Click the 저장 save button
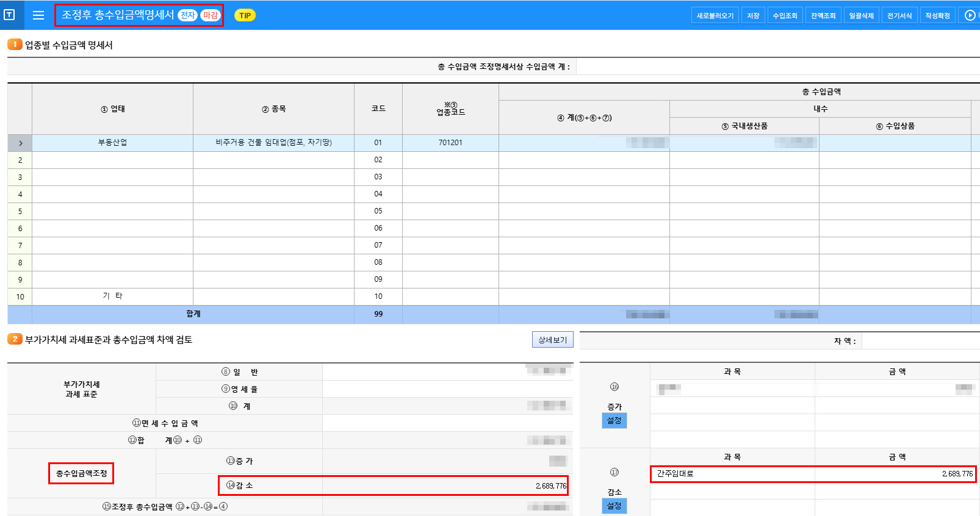980x516 pixels. click(753, 15)
